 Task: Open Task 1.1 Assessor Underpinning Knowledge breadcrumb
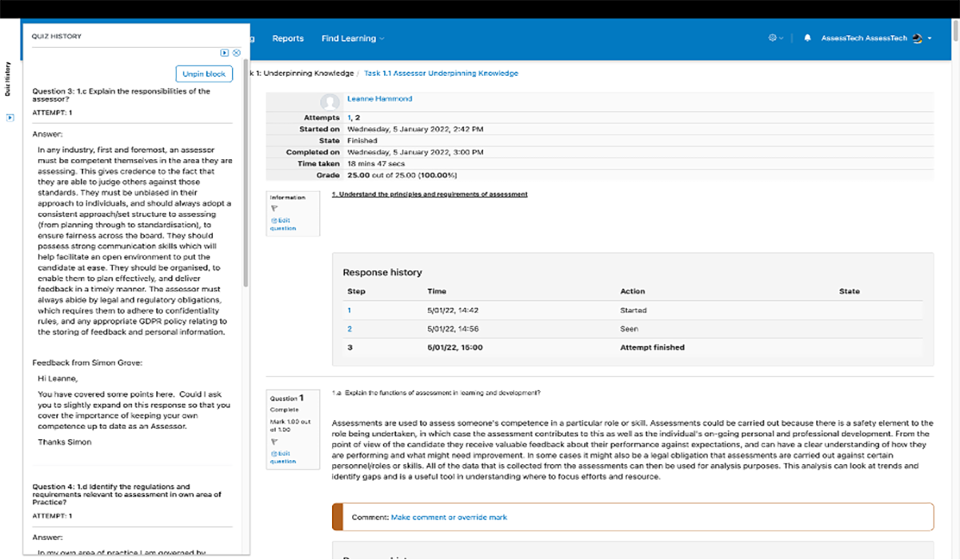(x=441, y=74)
